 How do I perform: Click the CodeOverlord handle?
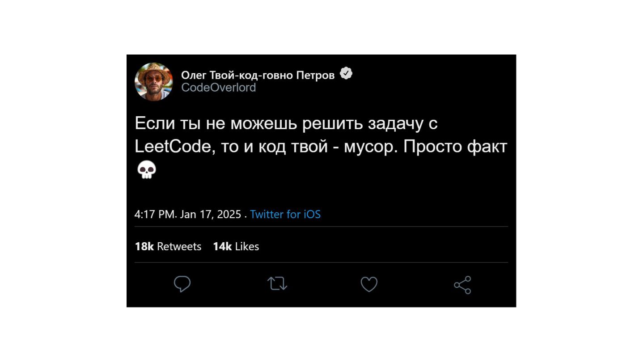click(218, 88)
